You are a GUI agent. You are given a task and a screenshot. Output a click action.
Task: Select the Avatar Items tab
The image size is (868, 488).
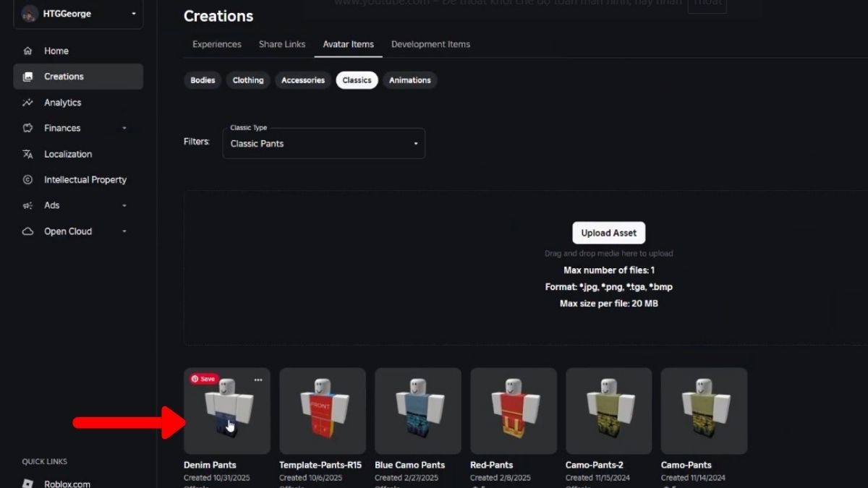pyautogui.click(x=348, y=44)
